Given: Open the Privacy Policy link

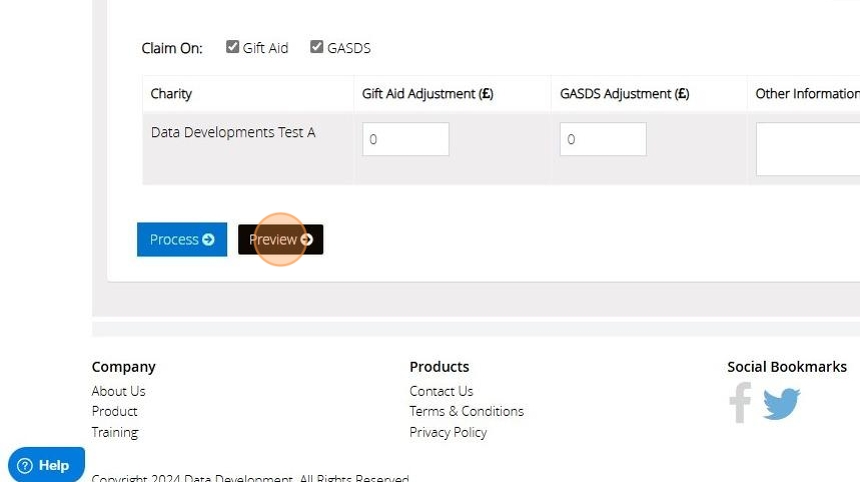Looking at the screenshot, I should pyautogui.click(x=448, y=432).
